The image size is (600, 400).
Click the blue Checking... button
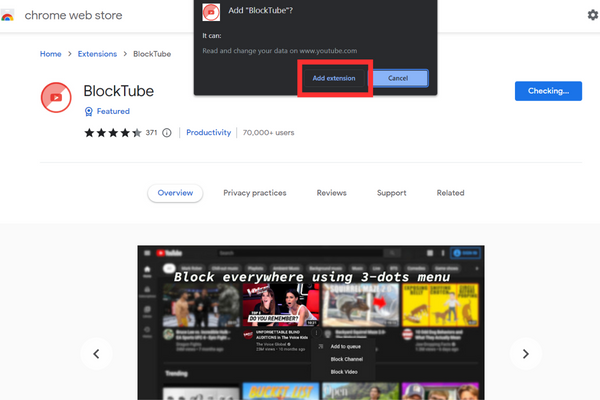(548, 91)
